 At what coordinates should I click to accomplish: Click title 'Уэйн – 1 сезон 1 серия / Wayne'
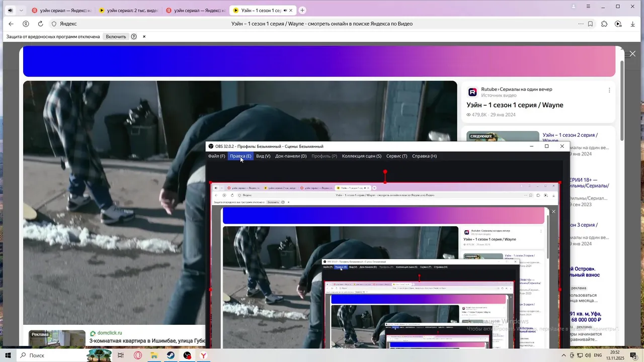(x=515, y=105)
